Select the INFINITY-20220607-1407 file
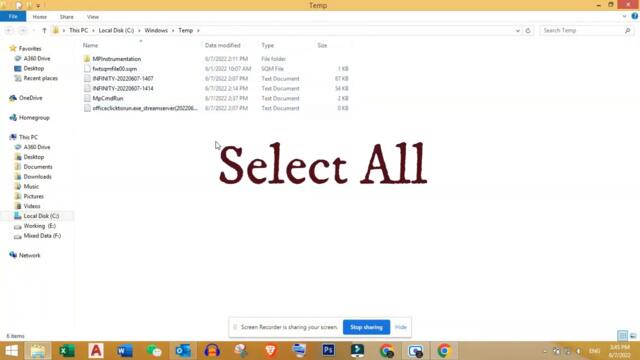This screenshot has height=360, width=640. [123, 78]
